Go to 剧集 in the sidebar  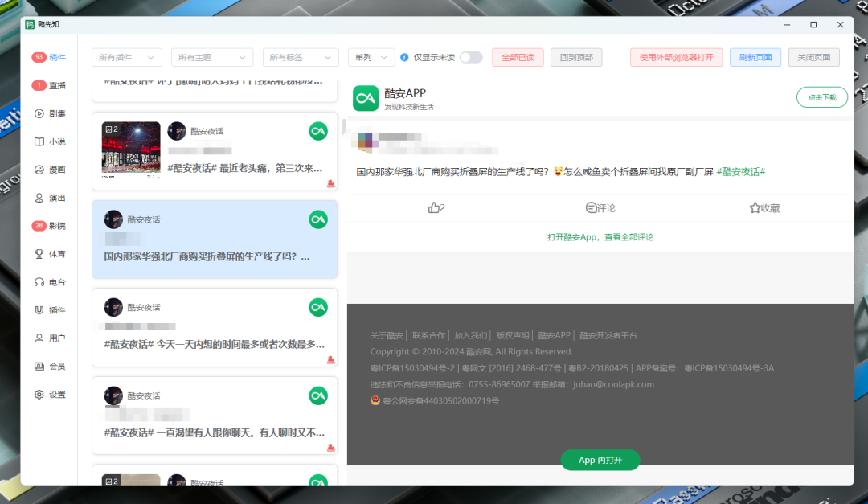49,113
